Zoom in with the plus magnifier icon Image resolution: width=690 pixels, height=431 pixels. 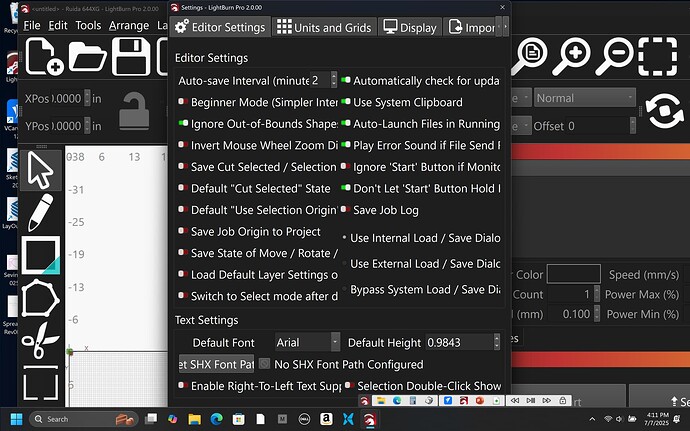click(x=571, y=56)
